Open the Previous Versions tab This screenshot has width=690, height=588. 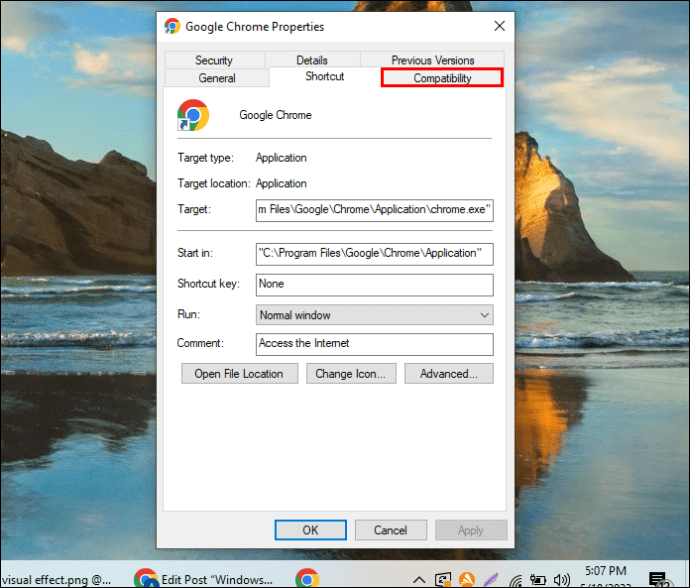coord(433,60)
